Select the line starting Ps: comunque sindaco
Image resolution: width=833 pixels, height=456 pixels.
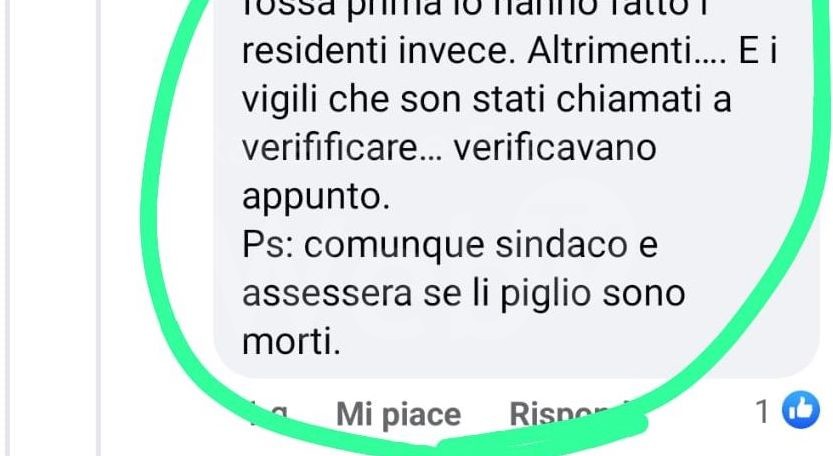pyautogui.click(x=450, y=244)
